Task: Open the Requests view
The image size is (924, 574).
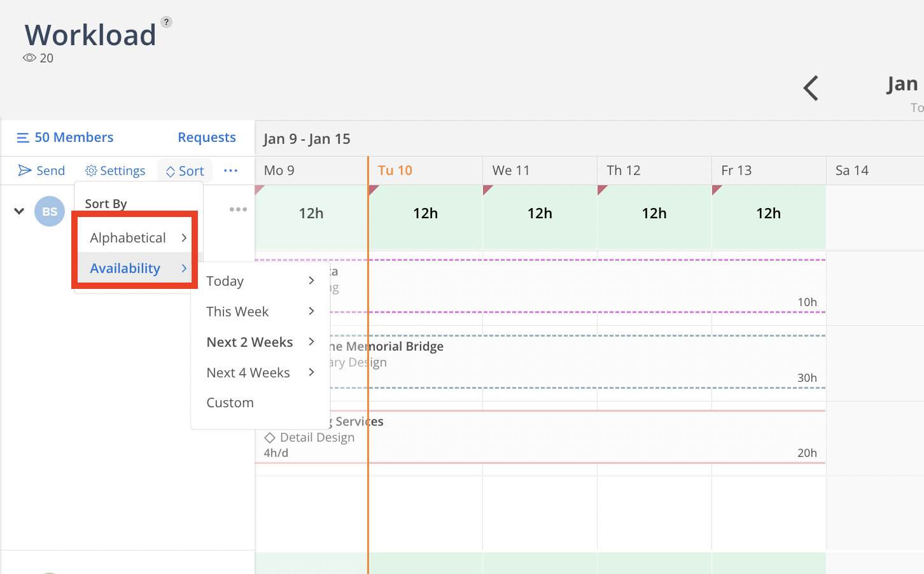Action: click(206, 137)
